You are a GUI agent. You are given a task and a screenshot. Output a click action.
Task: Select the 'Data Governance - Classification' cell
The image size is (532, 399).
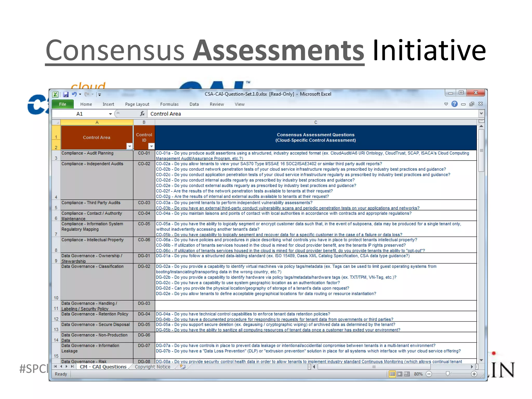click(97, 282)
